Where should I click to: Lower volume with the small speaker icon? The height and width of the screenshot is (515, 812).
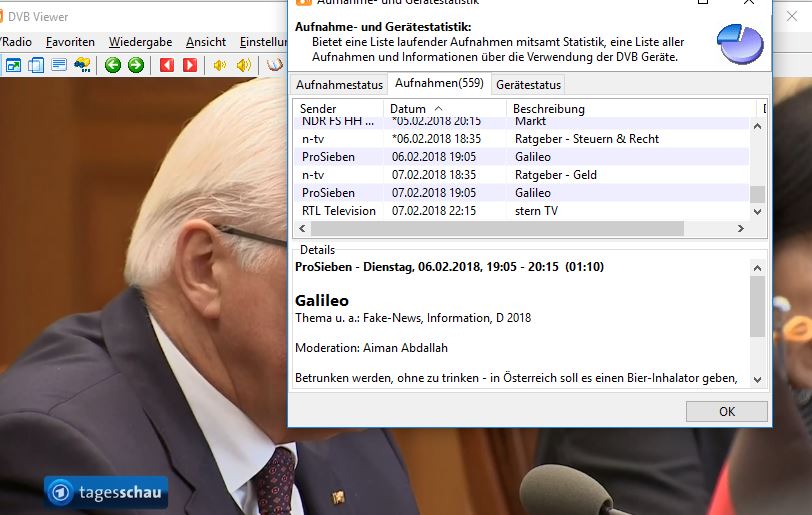point(219,66)
